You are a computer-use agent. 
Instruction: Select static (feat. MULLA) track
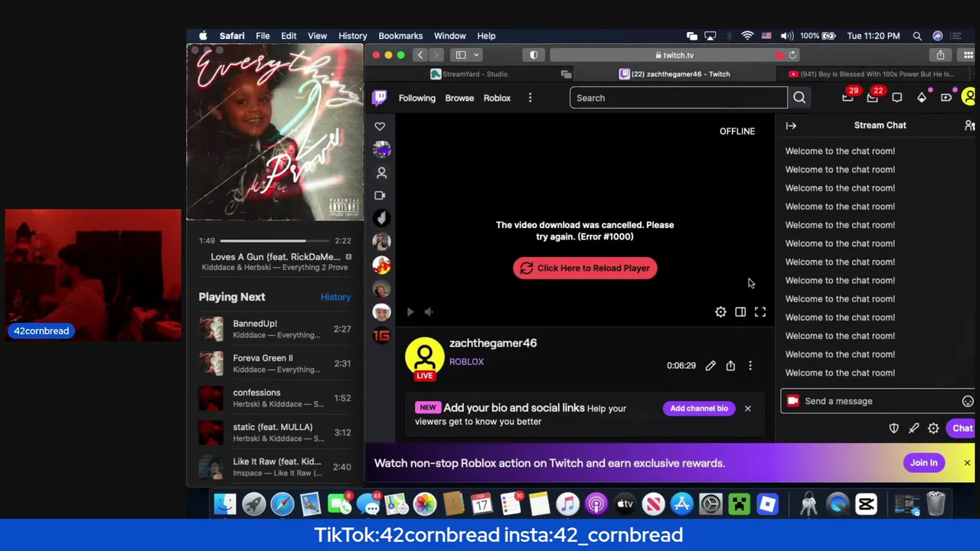tap(275, 432)
